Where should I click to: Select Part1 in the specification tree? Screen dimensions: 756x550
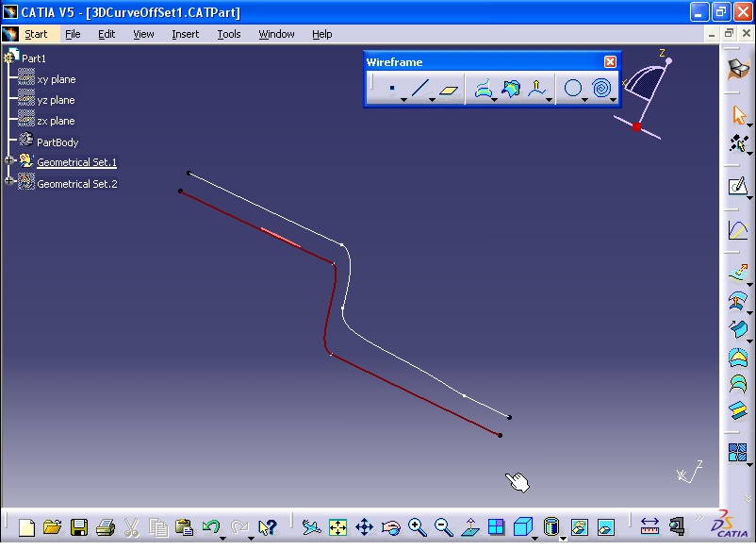click(34, 58)
